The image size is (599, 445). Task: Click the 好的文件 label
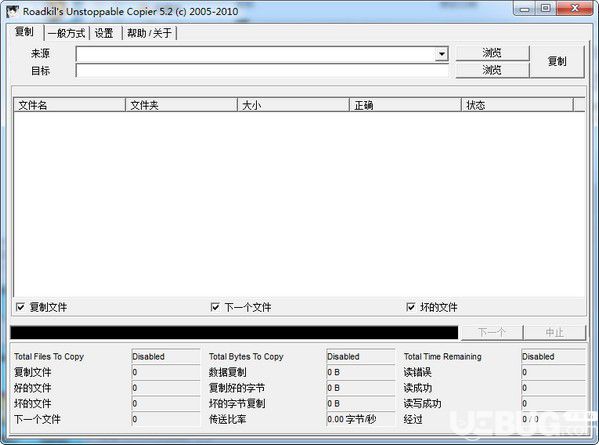32,388
